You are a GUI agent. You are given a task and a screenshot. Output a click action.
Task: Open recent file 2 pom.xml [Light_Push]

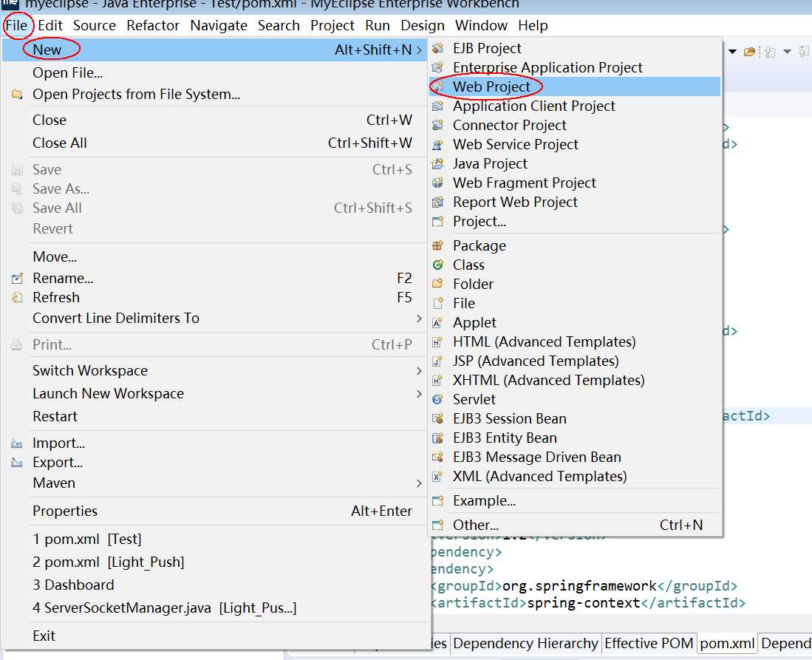click(x=216, y=562)
